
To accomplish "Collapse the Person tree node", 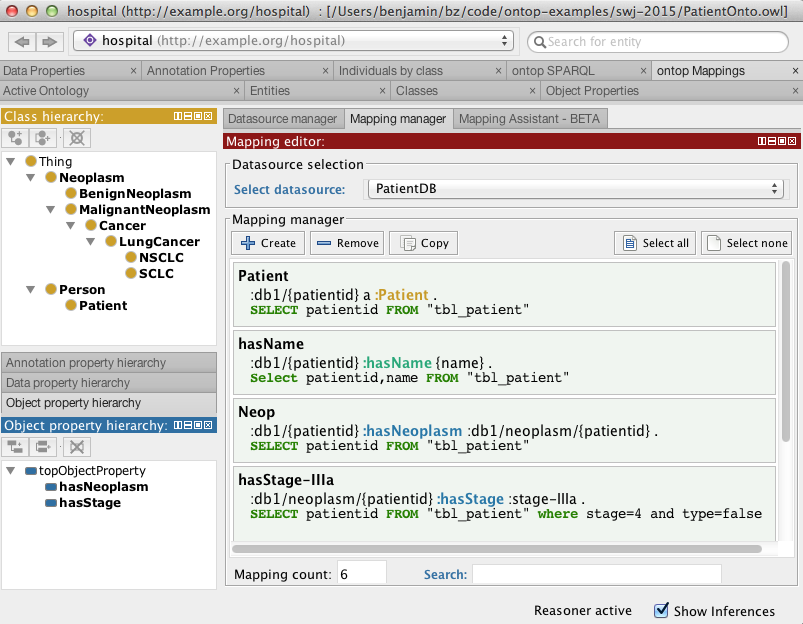I will tap(31, 289).
